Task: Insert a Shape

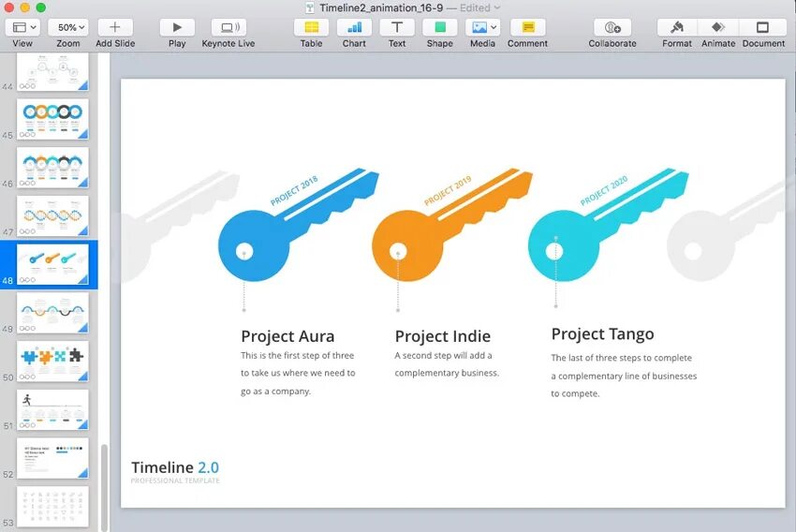Action: pos(439,27)
